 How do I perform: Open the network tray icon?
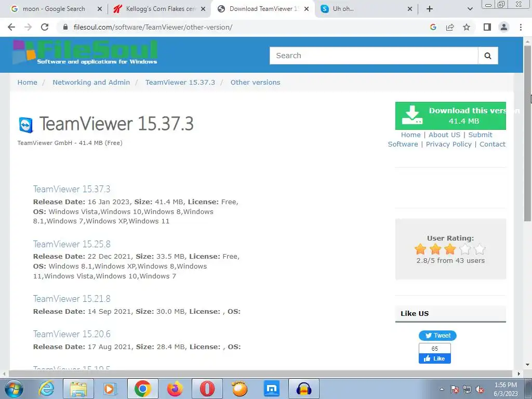(467, 389)
